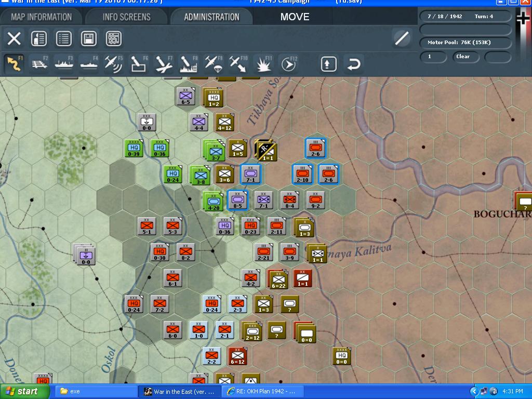Select the 2-11 red motorized counter

[276, 227]
